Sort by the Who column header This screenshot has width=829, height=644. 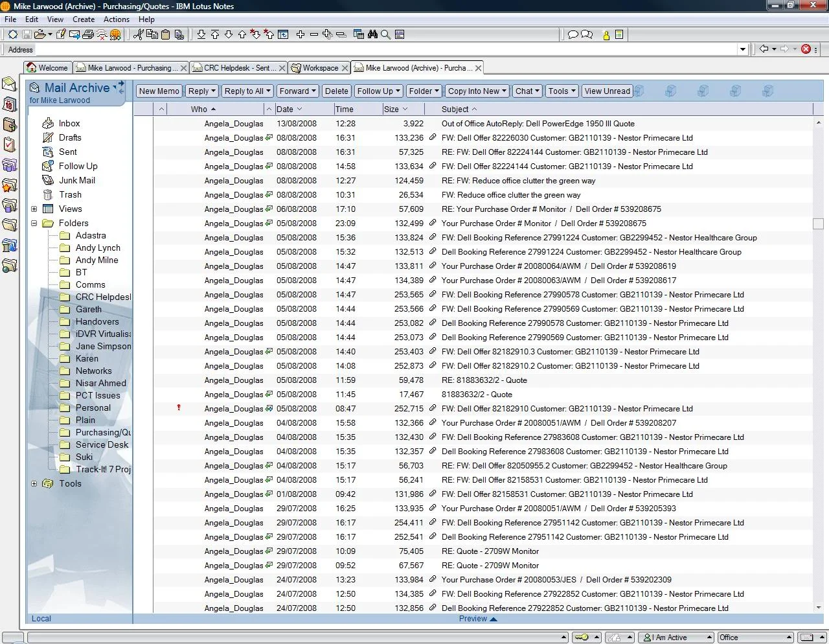click(x=216, y=109)
